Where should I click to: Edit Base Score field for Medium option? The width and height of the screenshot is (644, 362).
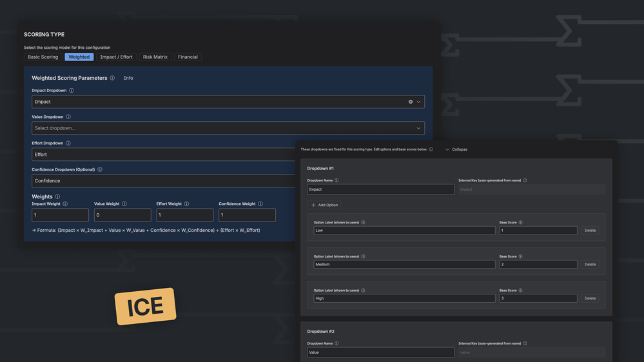[x=538, y=264]
